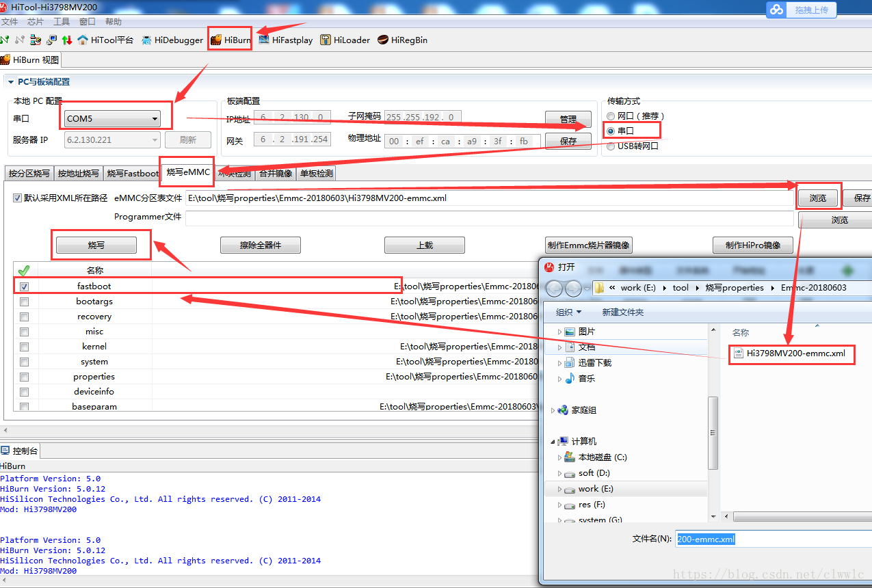Viewport: 872px width, 588px height.
Task: Open the 帮助 menu
Action: coord(114,22)
